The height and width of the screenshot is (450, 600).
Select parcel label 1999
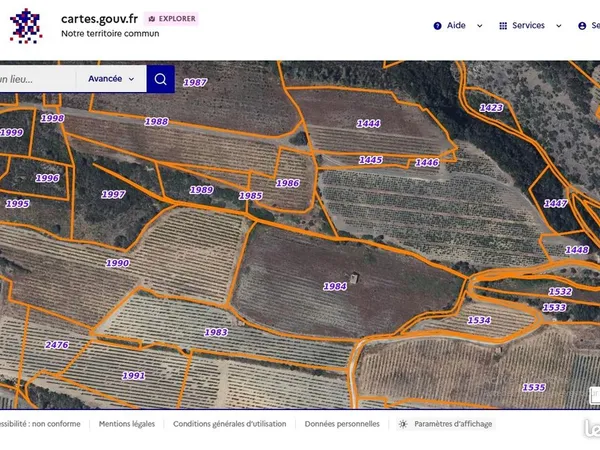click(11, 133)
